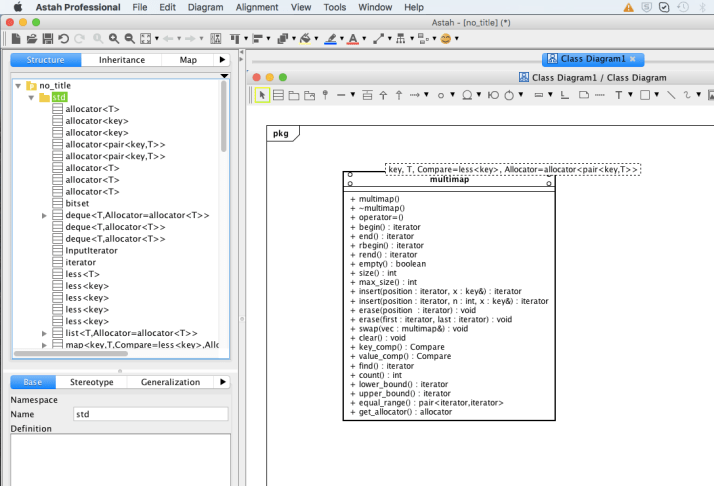Viewport: 714px width, 486px height.
Task: Collapse the std package node
Action: click(x=31, y=97)
